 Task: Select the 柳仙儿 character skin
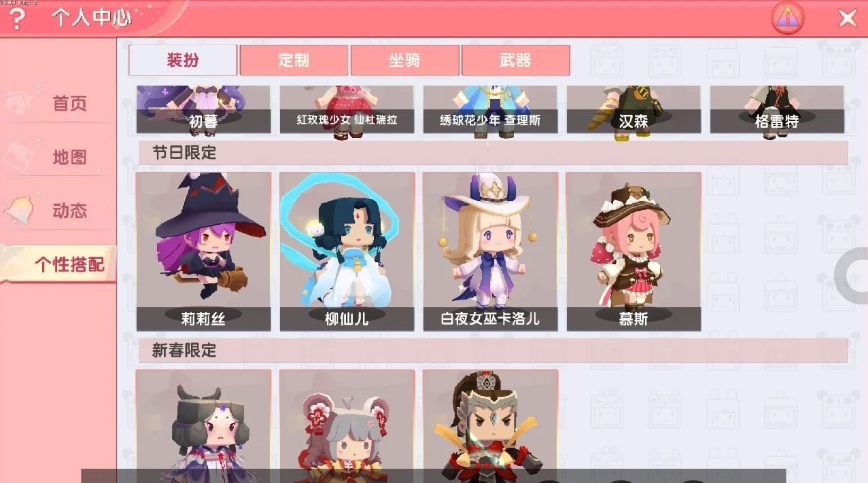click(x=347, y=251)
